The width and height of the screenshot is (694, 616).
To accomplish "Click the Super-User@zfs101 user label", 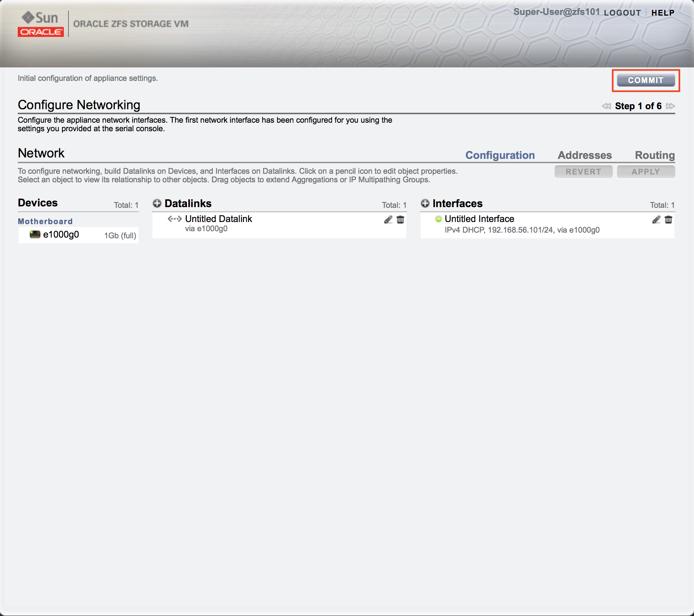I will [556, 12].
